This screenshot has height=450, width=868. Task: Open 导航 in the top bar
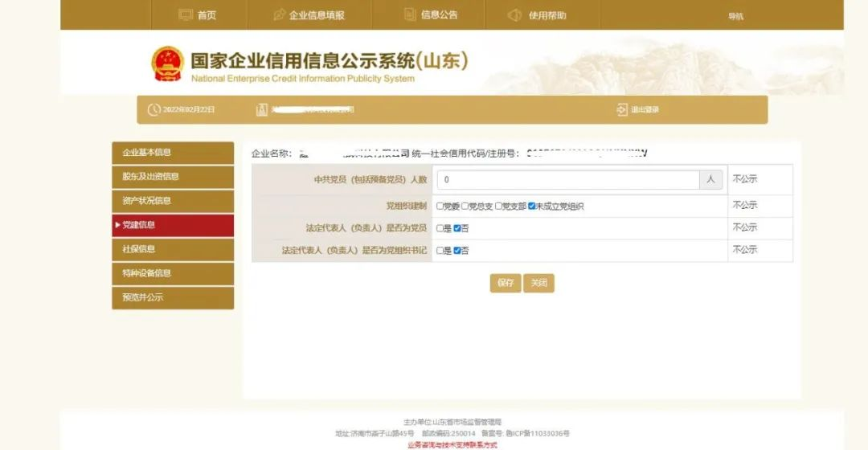pyautogui.click(x=735, y=16)
